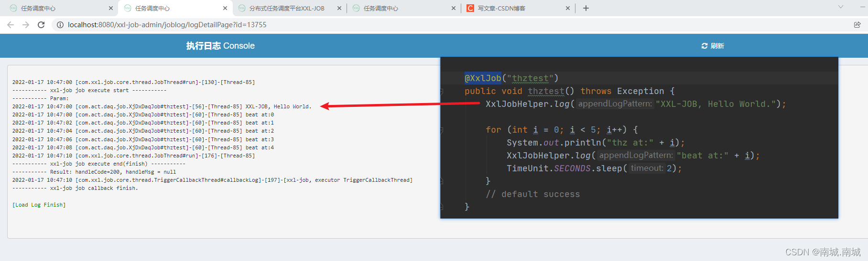Open the tab search dropdown
Viewport: 868px width, 261px height.
click(x=841, y=7)
